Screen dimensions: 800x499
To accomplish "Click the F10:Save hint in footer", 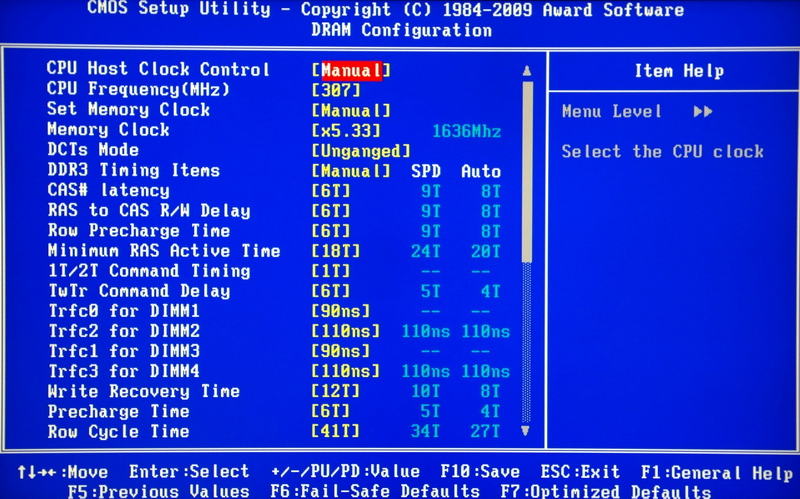I will pyautogui.click(x=480, y=471).
